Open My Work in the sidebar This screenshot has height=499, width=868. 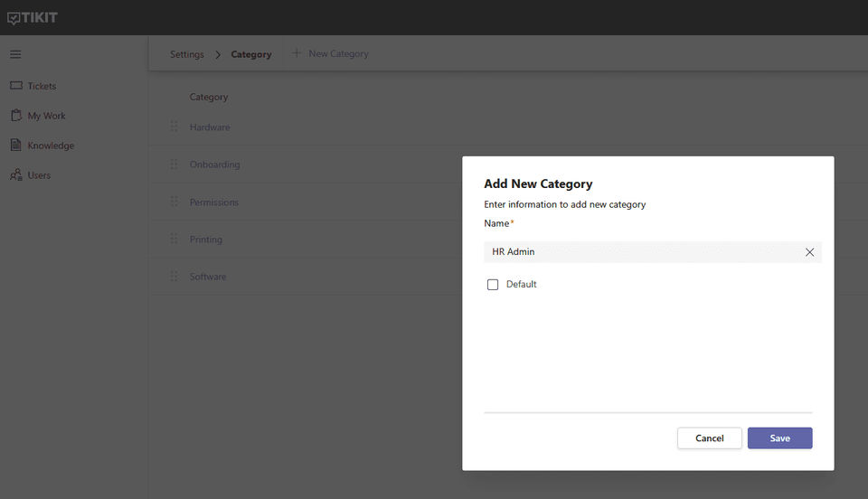coord(46,116)
